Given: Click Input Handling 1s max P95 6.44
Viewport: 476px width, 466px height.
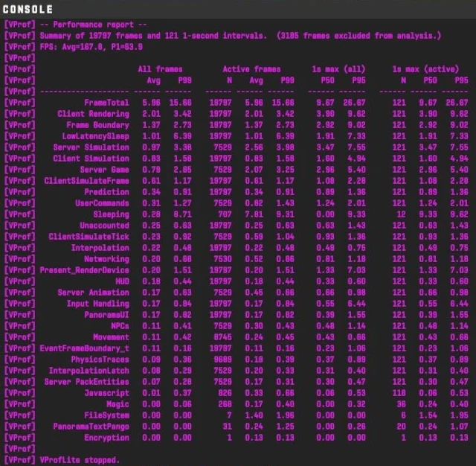Looking at the screenshot, I should 356,304.
